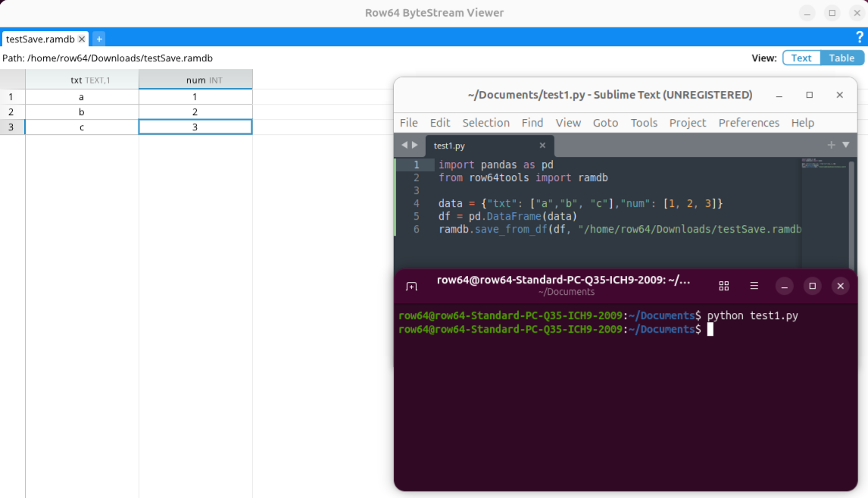
Task: Open the help question mark in ByteStream Viewer
Action: point(859,37)
